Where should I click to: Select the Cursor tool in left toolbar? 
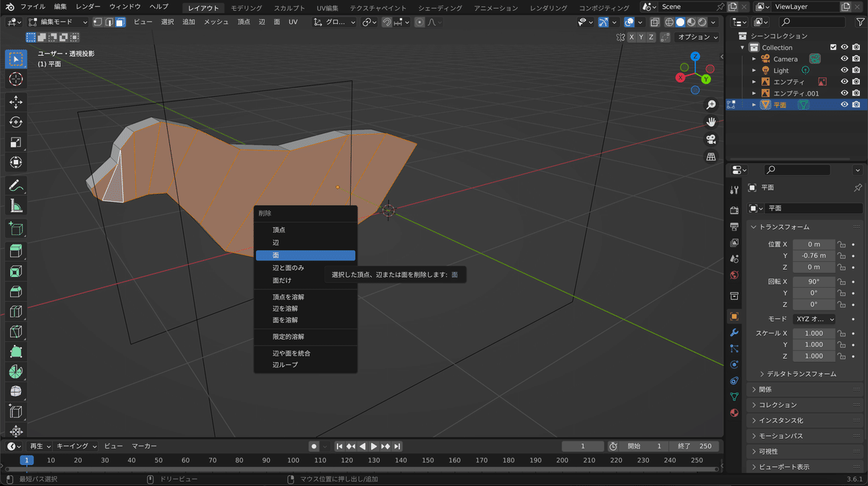(16, 80)
